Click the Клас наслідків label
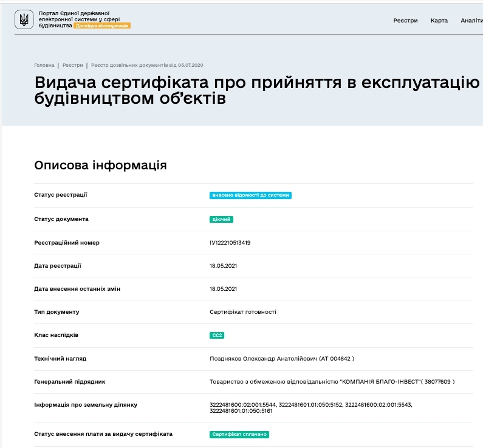Viewport: 483px width, 448px height. point(57,335)
